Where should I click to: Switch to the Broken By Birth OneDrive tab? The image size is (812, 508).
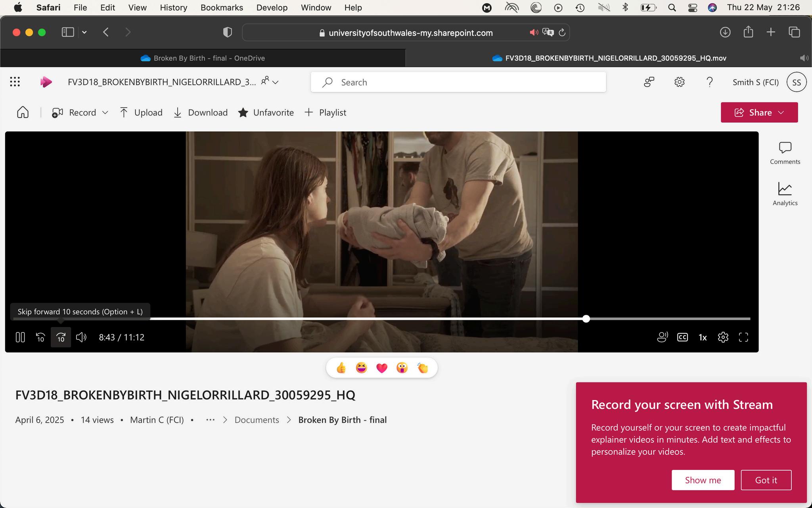[203, 58]
